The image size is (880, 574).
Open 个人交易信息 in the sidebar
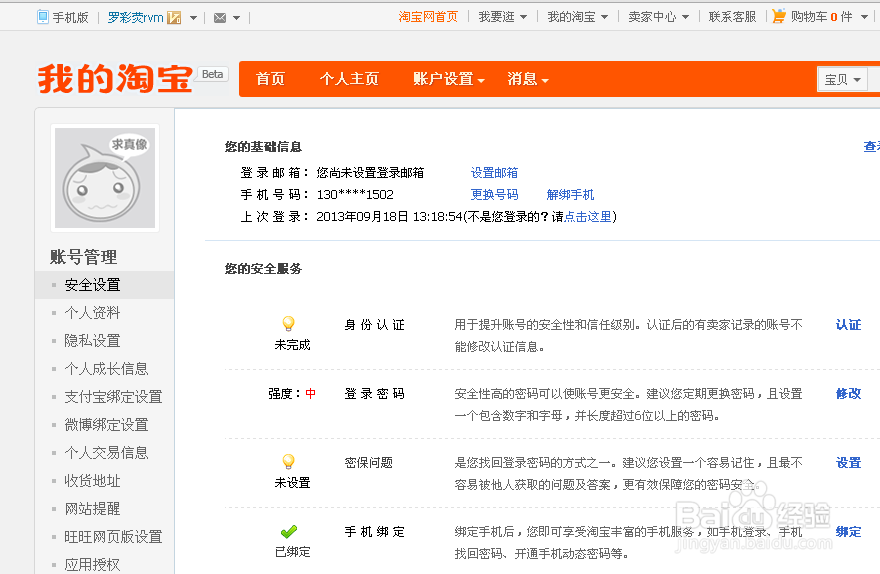click(x=107, y=453)
